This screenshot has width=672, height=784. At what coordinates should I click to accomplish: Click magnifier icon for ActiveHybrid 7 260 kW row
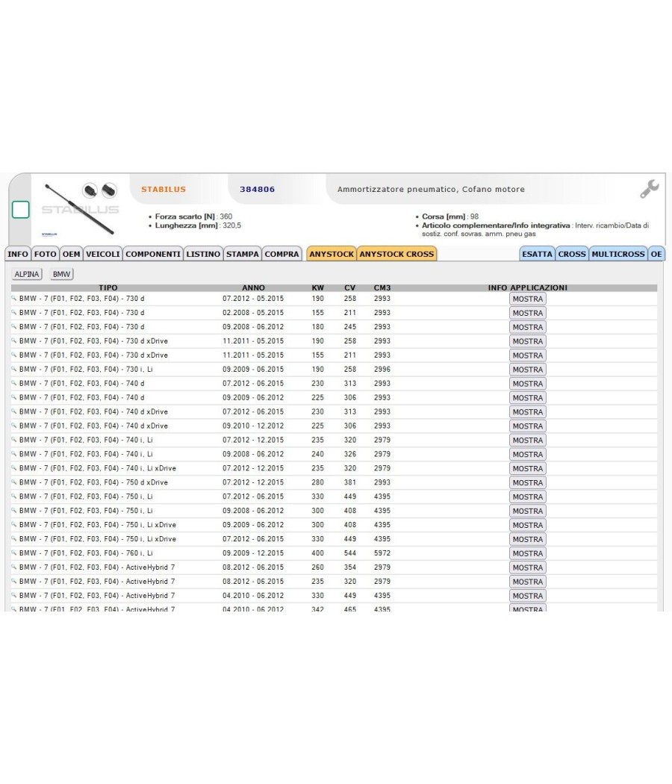tap(14, 567)
